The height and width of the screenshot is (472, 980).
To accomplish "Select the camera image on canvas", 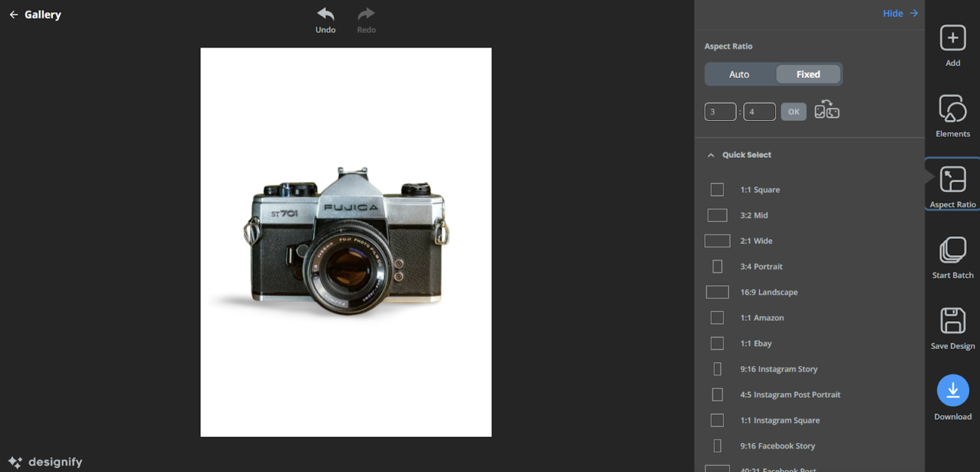I will pyautogui.click(x=346, y=241).
